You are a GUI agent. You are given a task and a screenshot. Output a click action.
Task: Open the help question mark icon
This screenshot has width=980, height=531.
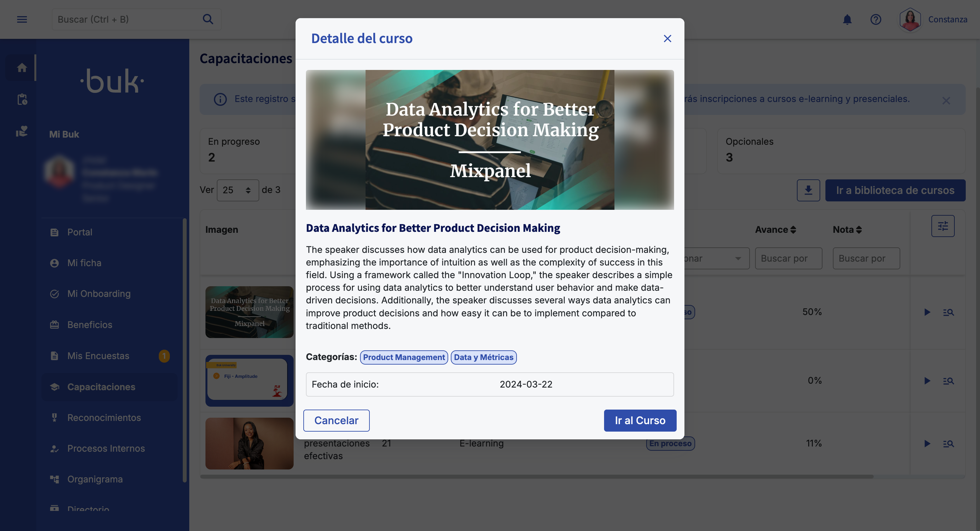[876, 19]
